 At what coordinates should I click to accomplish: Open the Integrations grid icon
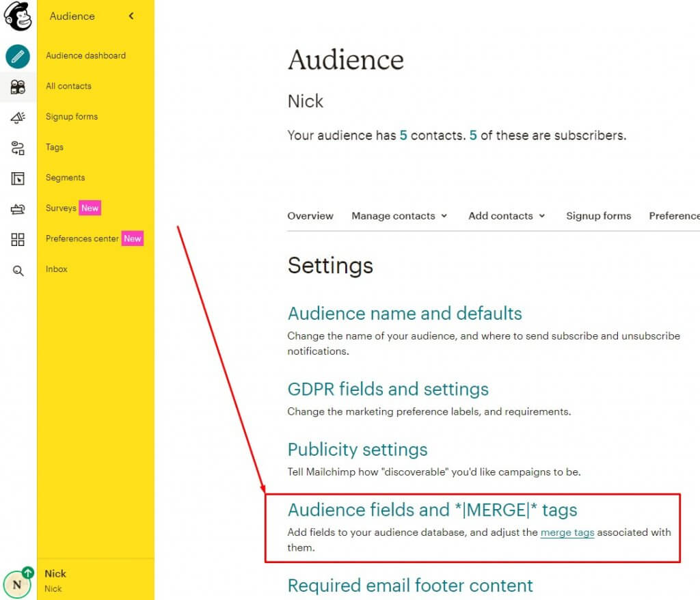18,239
